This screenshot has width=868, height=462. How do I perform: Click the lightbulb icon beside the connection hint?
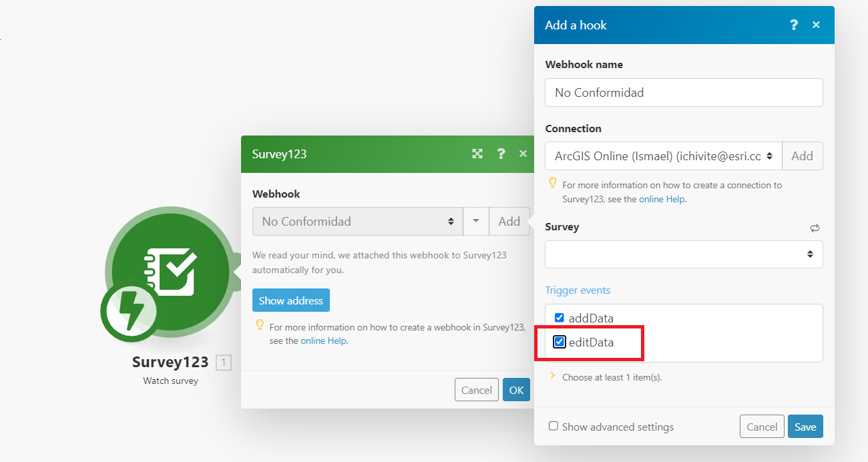[552, 182]
